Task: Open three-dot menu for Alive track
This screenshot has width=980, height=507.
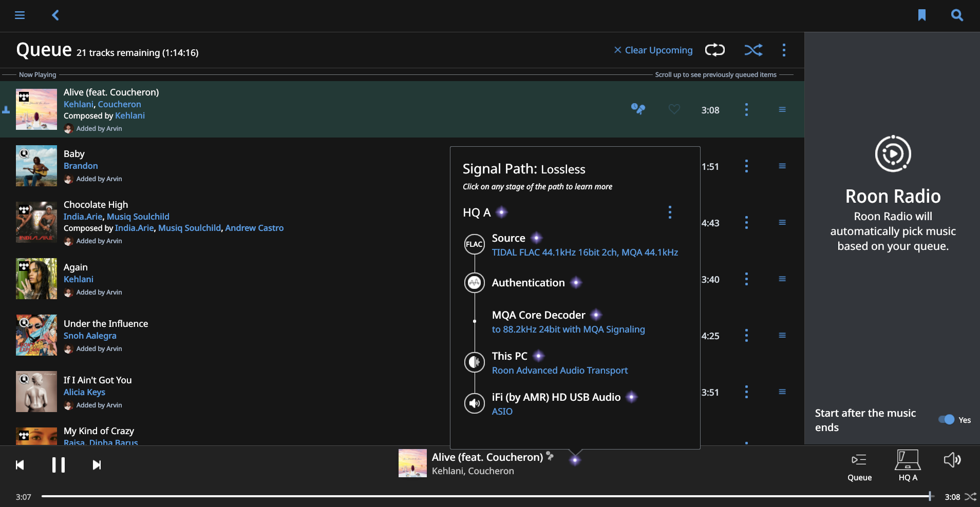Action: pos(746,109)
